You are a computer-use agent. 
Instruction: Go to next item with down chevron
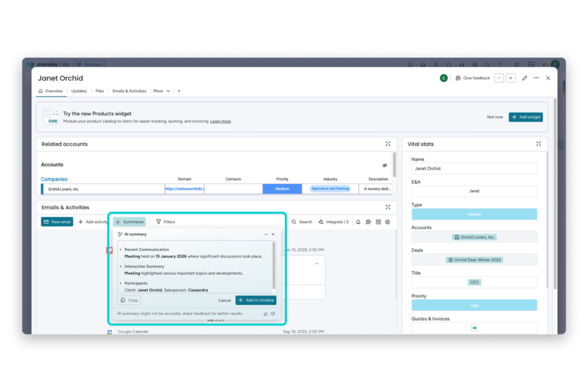point(510,78)
